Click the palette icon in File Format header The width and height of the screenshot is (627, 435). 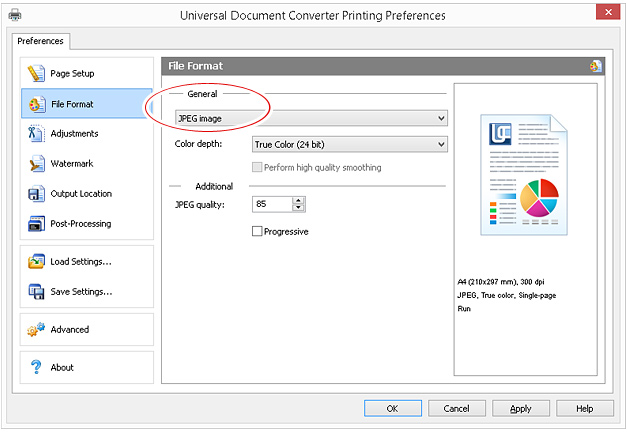tap(595, 66)
